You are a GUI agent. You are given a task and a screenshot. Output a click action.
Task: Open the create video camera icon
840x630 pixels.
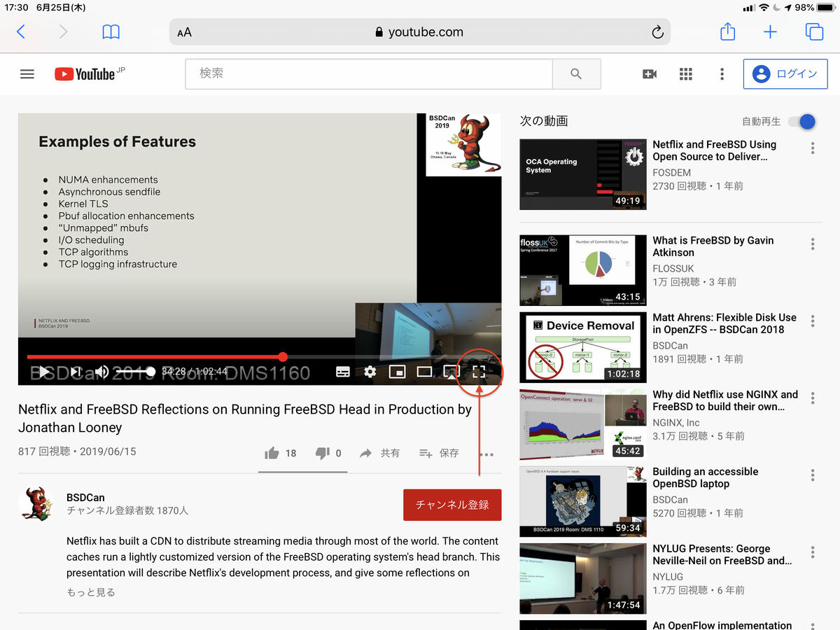pos(650,74)
